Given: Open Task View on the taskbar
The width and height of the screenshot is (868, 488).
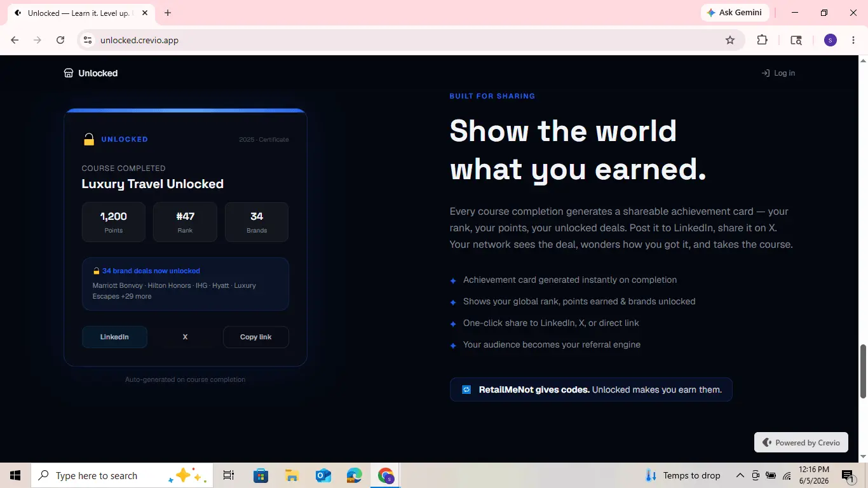Looking at the screenshot, I should click(x=229, y=475).
